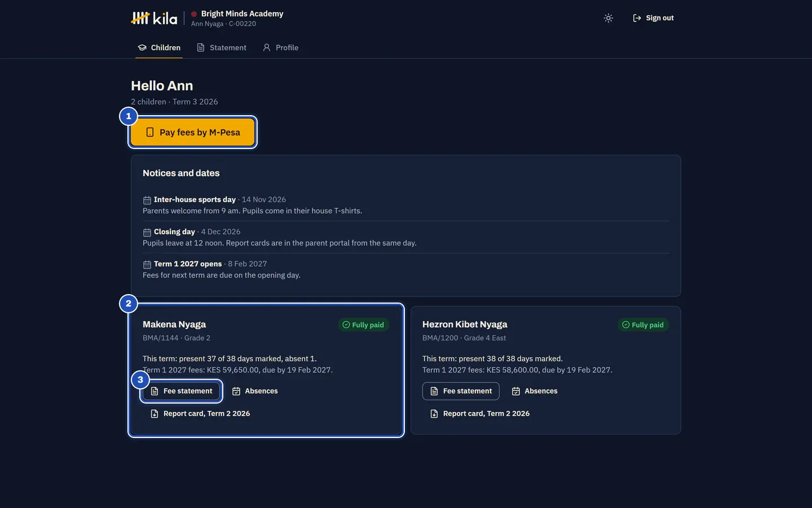Screen dimensions: 812x508
Task: View Makena Nyaga's absences
Action: (255, 391)
